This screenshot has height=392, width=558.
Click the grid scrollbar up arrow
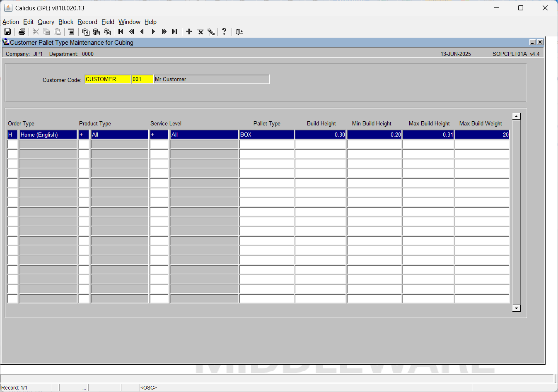pyautogui.click(x=516, y=116)
